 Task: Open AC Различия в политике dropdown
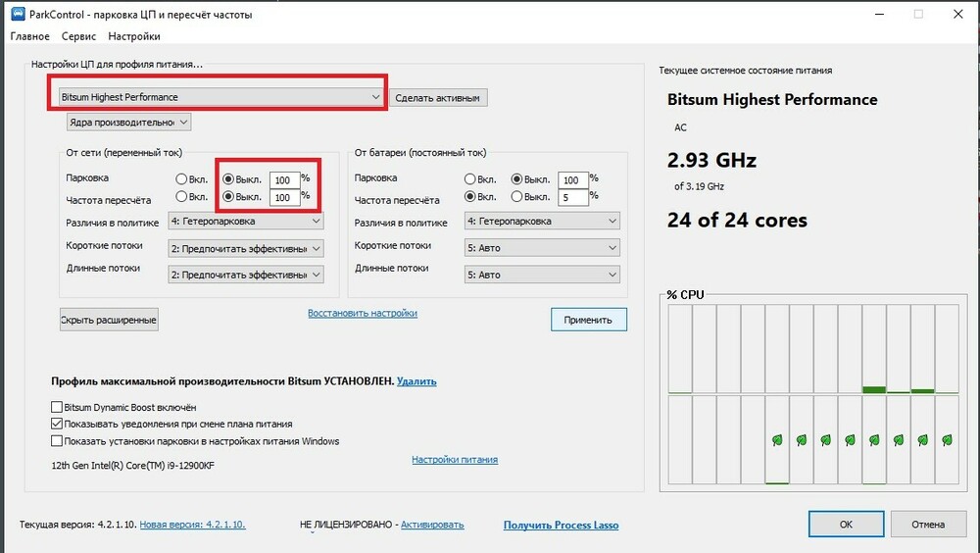tap(246, 221)
